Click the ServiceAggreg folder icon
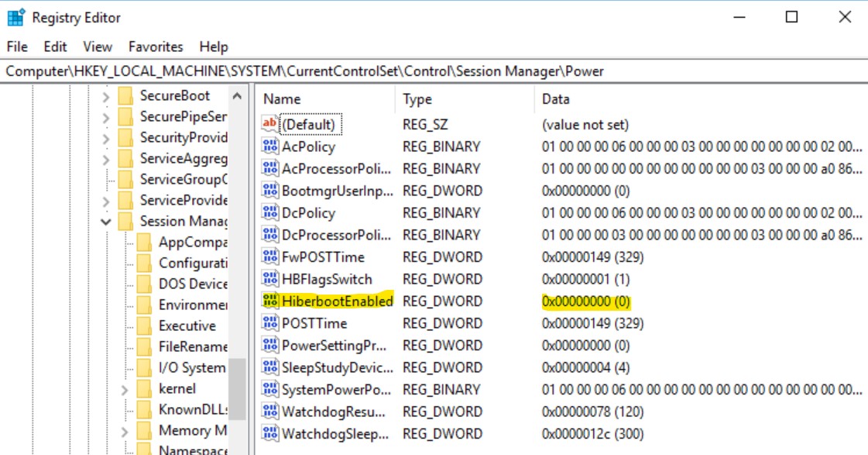Viewport: 868px width, 455px height. (x=125, y=158)
